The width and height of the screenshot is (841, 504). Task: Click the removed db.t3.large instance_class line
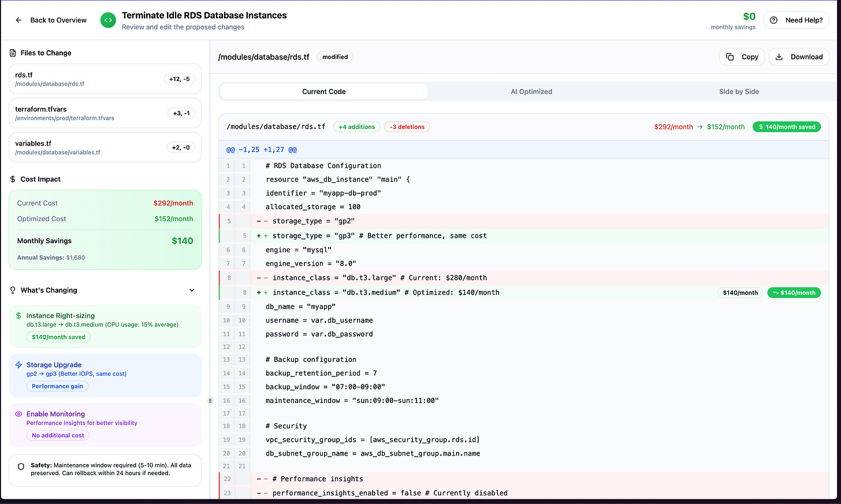pos(524,278)
